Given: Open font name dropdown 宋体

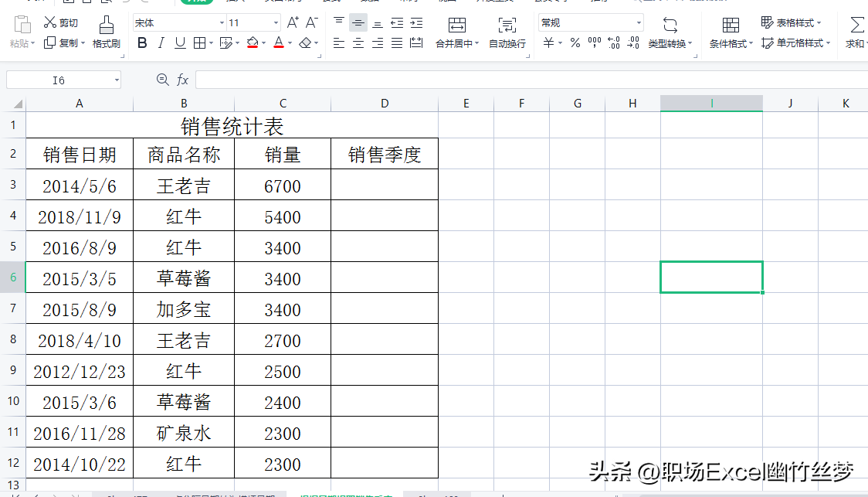Looking at the screenshot, I should pyautogui.click(x=222, y=22).
